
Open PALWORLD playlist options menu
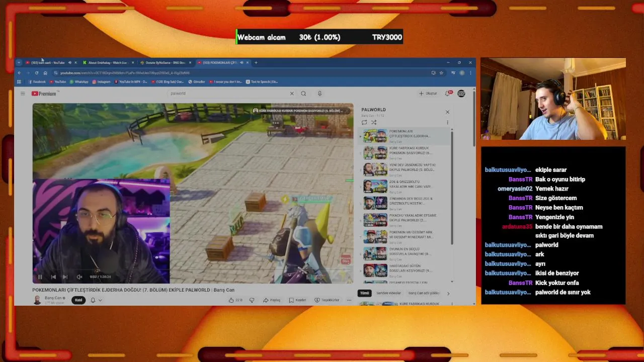click(447, 122)
